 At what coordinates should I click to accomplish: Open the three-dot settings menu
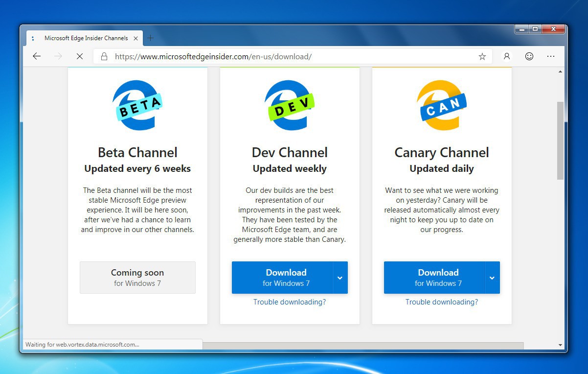551,56
